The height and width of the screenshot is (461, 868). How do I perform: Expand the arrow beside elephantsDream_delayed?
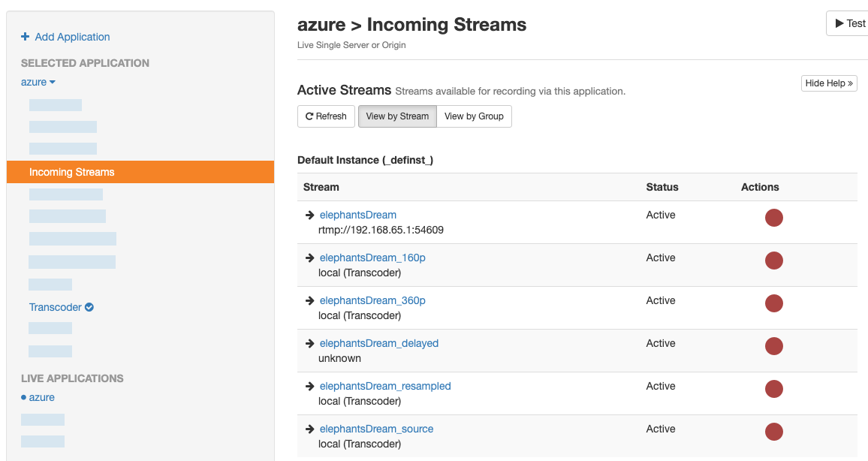pos(309,343)
